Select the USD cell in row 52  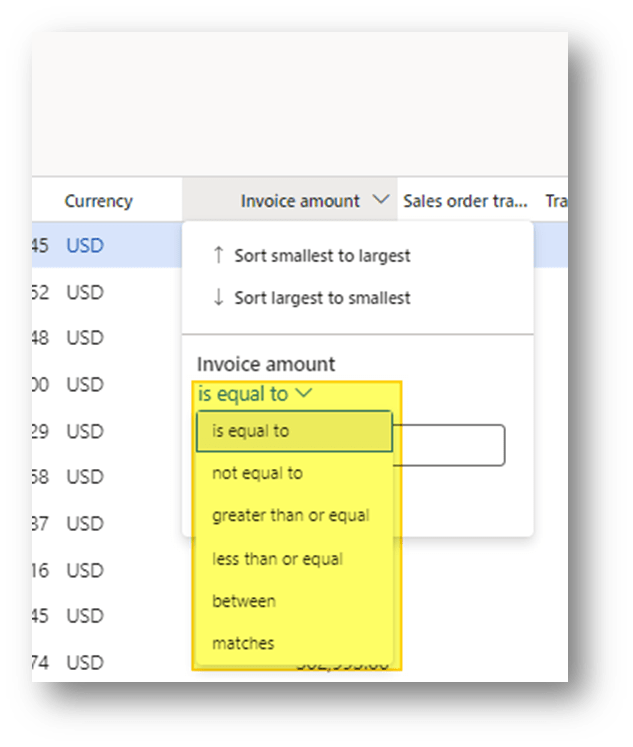[x=85, y=293]
